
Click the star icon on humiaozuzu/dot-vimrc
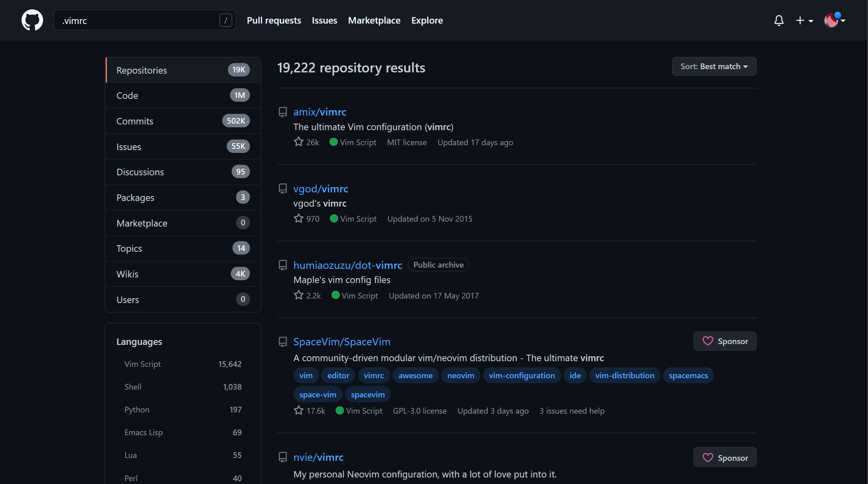tap(299, 295)
